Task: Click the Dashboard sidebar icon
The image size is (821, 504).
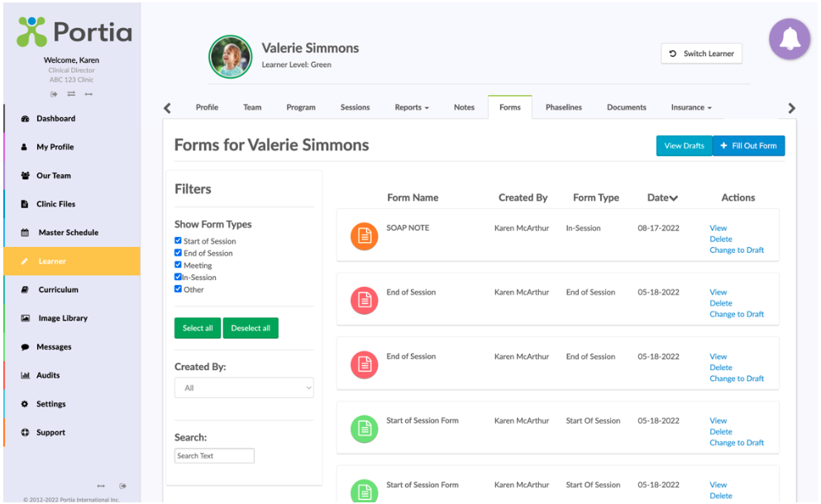Action: coord(25,118)
